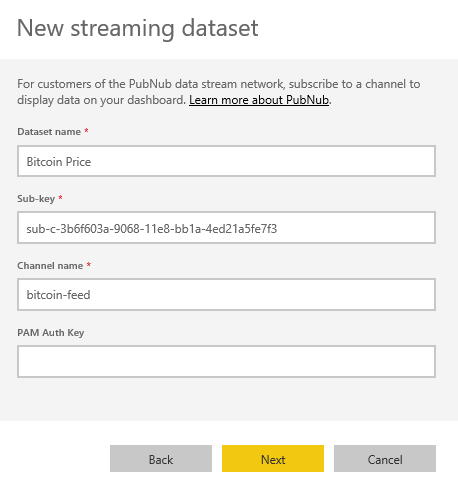Click the empty PAM Auth Key field
The height and width of the screenshot is (500, 458).
tap(226, 362)
